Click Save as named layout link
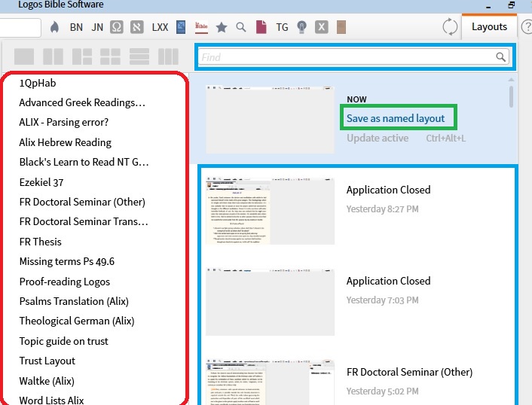The height and width of the screenshot is (405, 532). [396, 118]
